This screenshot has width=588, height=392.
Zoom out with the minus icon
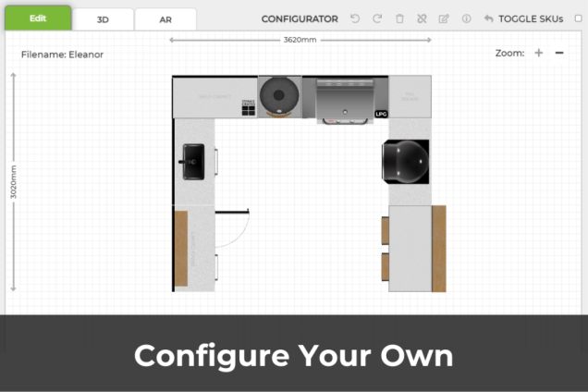pyautogui.click(x=559, y=54)
